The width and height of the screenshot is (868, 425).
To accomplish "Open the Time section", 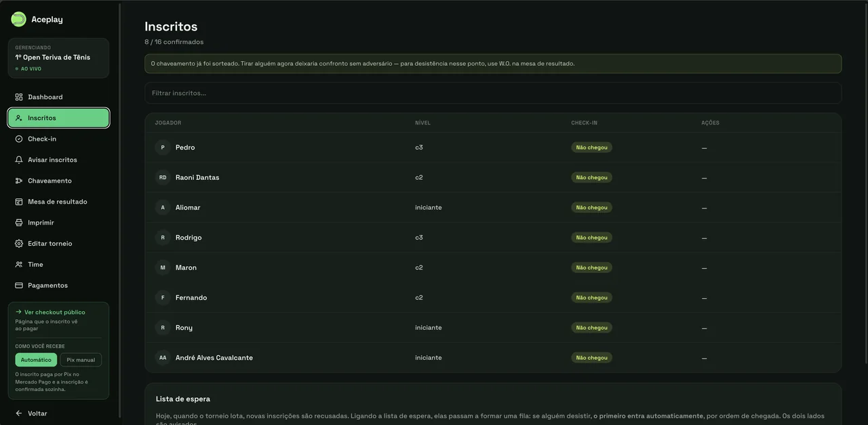I will click(x=58, y=265).
